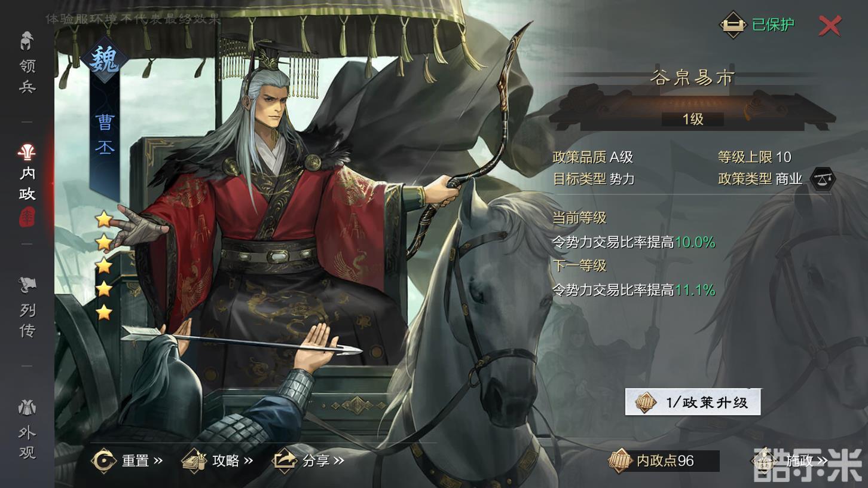Click the 政策升级 upgrade button
Image resolution: width=868 pixels, height=488 pixels.
coord(693,402)
